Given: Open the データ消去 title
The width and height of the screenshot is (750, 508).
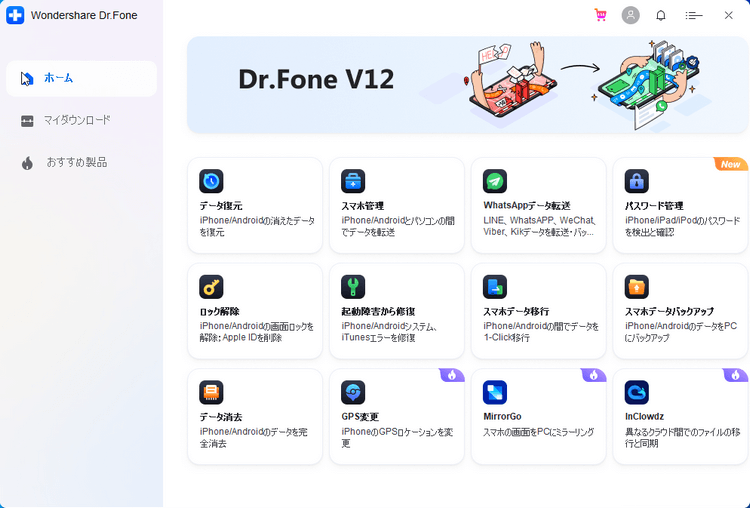Looking at the screenshot, I should (x=221, y=417).
